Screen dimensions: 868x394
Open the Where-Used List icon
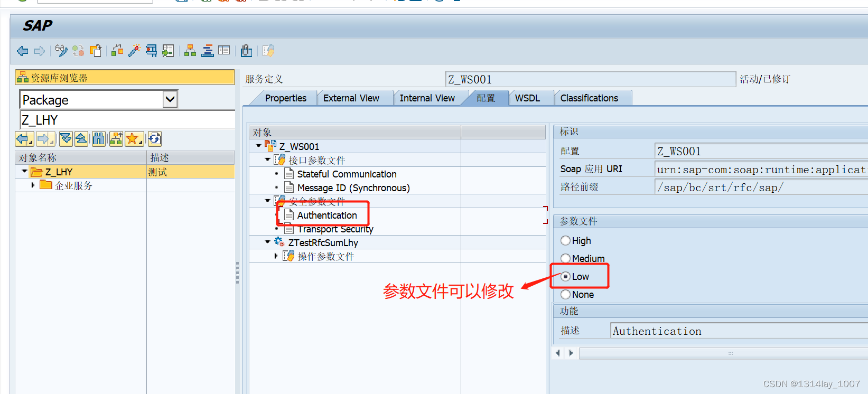click(151, 51)
